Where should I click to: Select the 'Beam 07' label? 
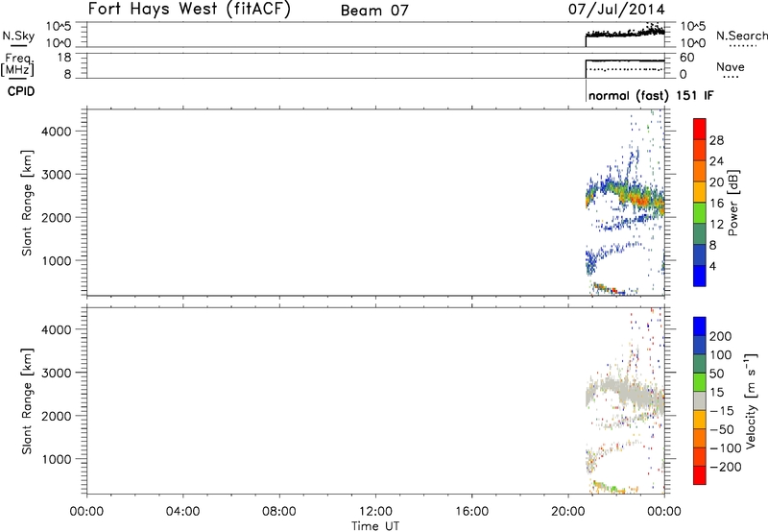coord(374,11)
